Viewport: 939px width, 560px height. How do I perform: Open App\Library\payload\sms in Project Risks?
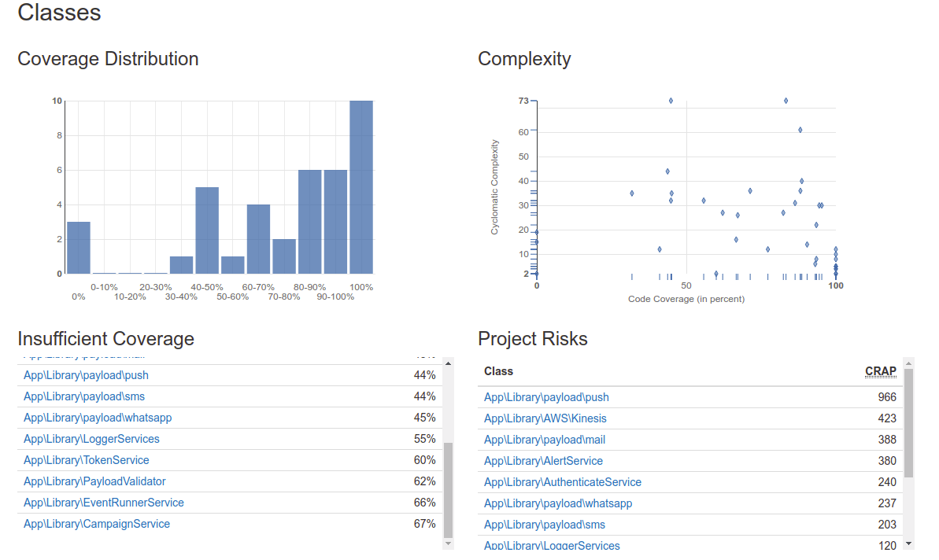545,525
